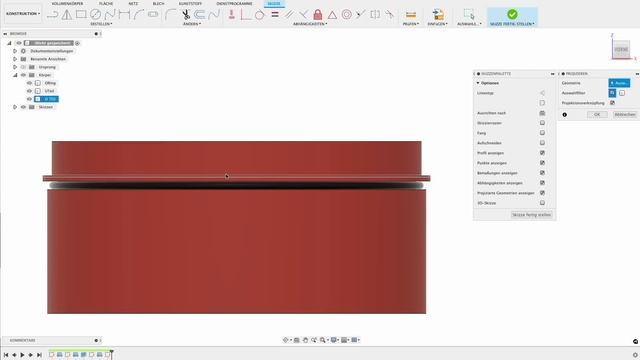The width and height of the screenshot is (640, 360).
Task: Apply the Tangent constraint
Action: [x=260, y=15]
